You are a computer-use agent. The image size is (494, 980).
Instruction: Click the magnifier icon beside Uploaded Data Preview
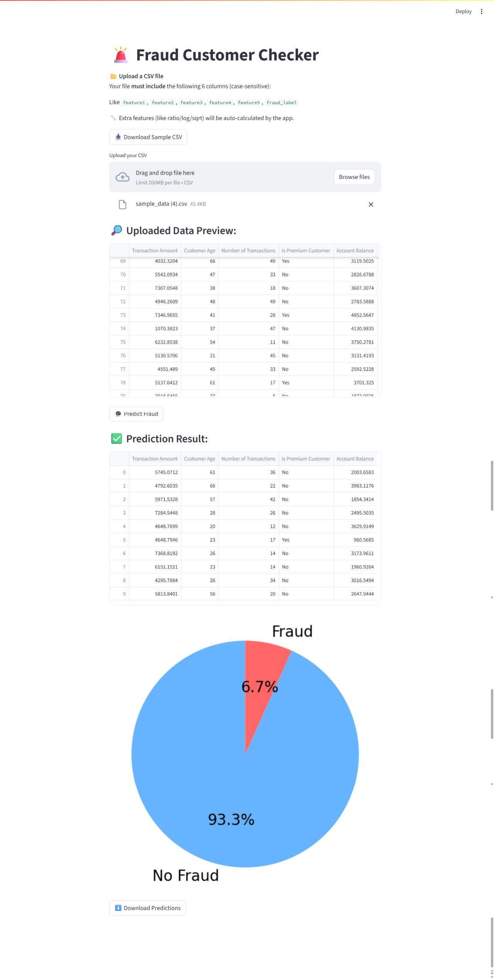point(117,231)
